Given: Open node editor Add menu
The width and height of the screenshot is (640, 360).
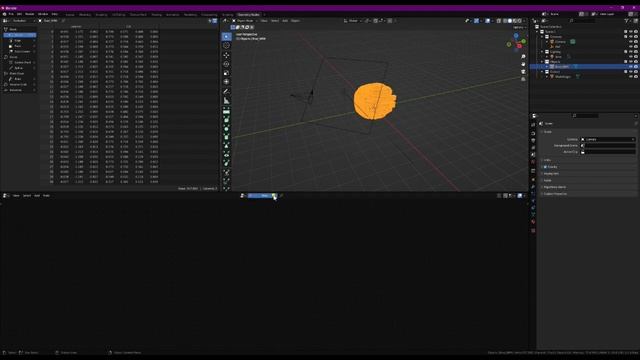Looking at the screenshot, I should coord(37,196).
